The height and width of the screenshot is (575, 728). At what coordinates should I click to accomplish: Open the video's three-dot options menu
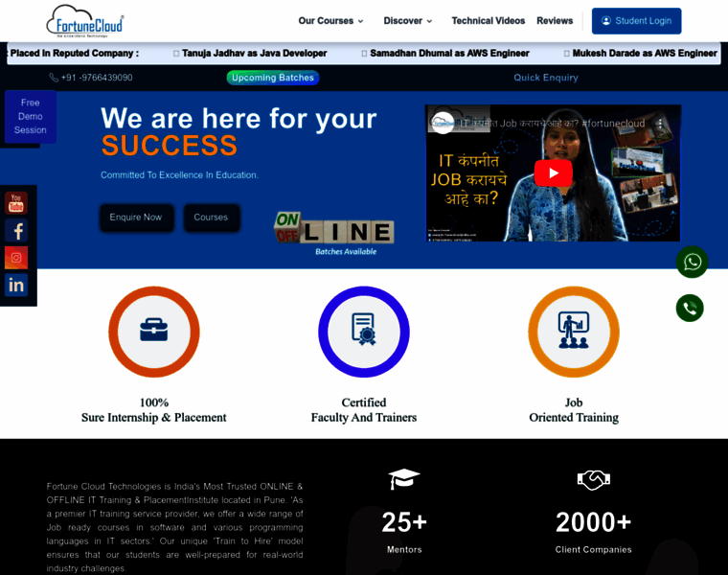(x=660, y=124)
